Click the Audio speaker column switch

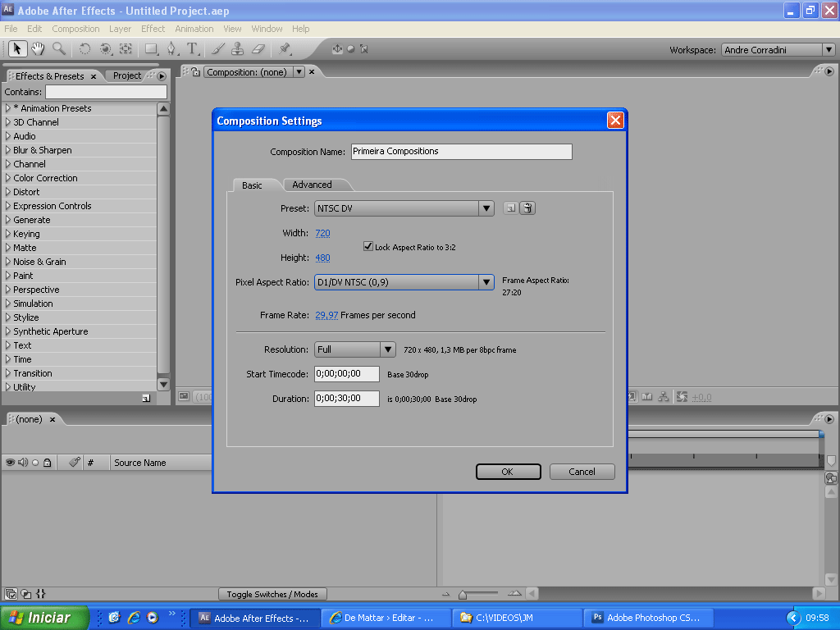23,463
